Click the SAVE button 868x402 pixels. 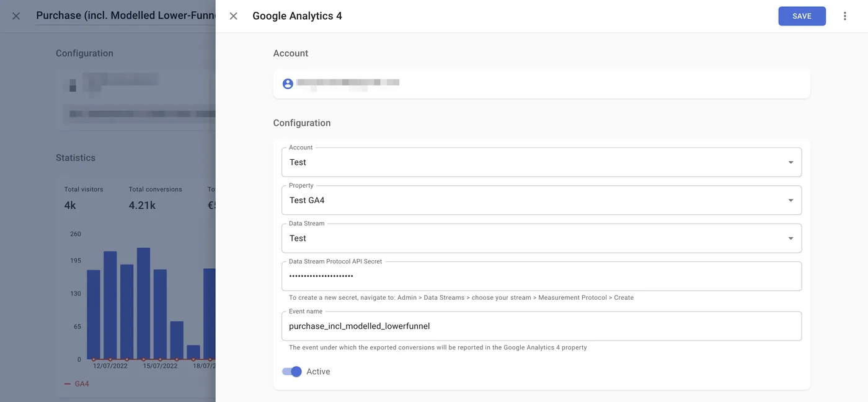click(802, 14)
